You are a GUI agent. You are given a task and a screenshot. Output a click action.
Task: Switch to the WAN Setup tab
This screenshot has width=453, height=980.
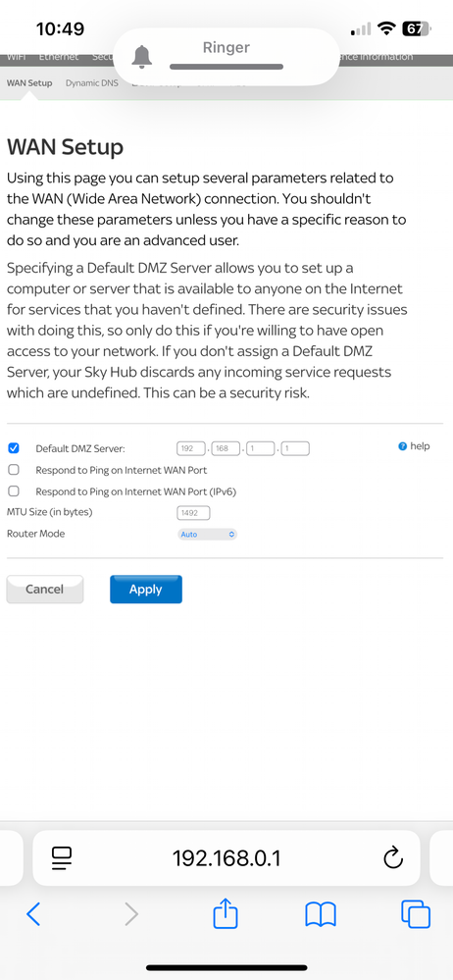(x=29, y=82)
